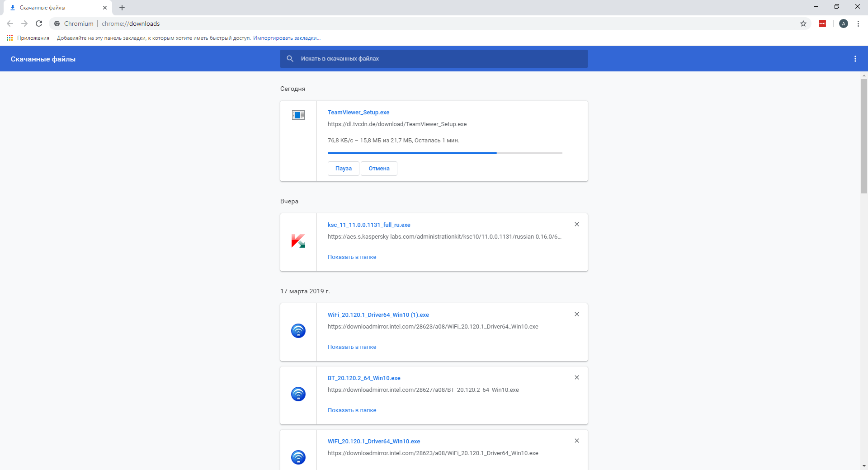
Task: Click the WiFi_20.120.1_Driver64_Win10.exe file icon
Action: click(298, 457)
